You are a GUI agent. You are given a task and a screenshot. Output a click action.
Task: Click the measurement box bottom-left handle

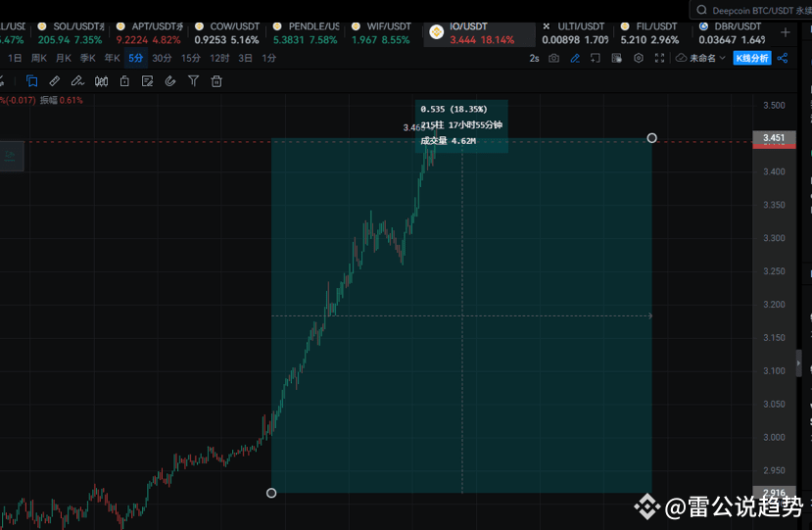pyautogui.click(x=271, y=493)
